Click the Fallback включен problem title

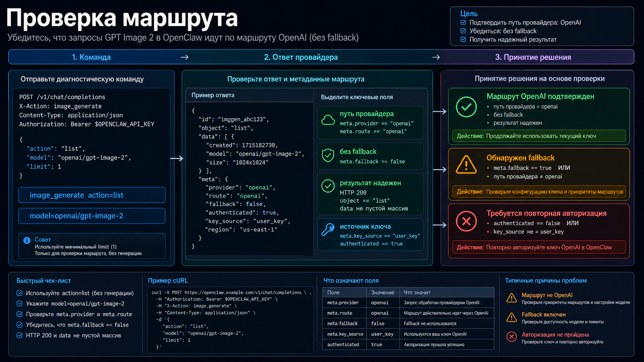(x=543, y=315)
